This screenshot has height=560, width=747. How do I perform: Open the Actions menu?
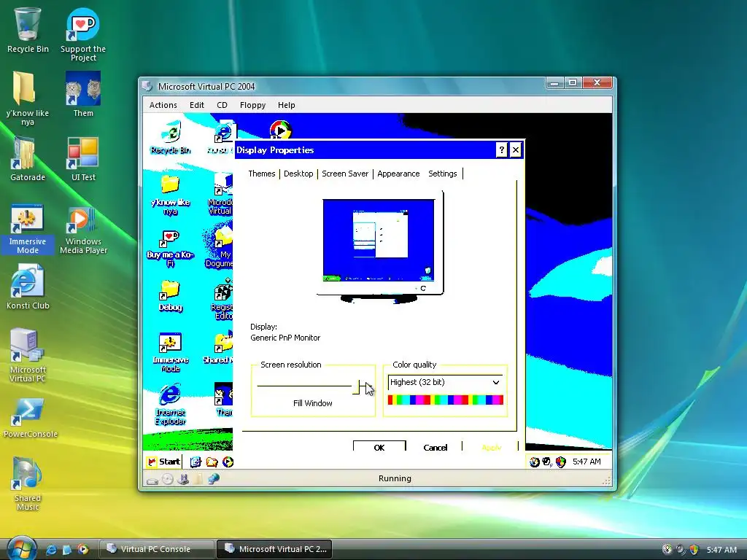(x=163, y=105)
